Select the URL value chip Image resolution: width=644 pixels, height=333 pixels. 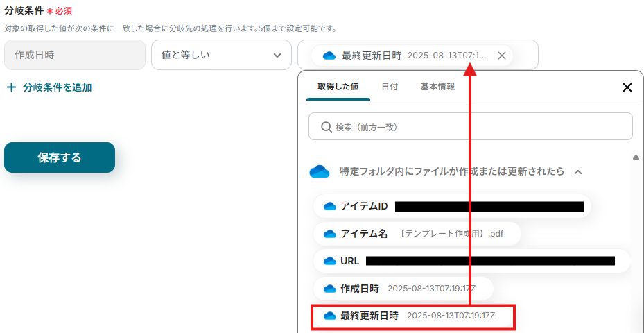click(x=471, y=261)
